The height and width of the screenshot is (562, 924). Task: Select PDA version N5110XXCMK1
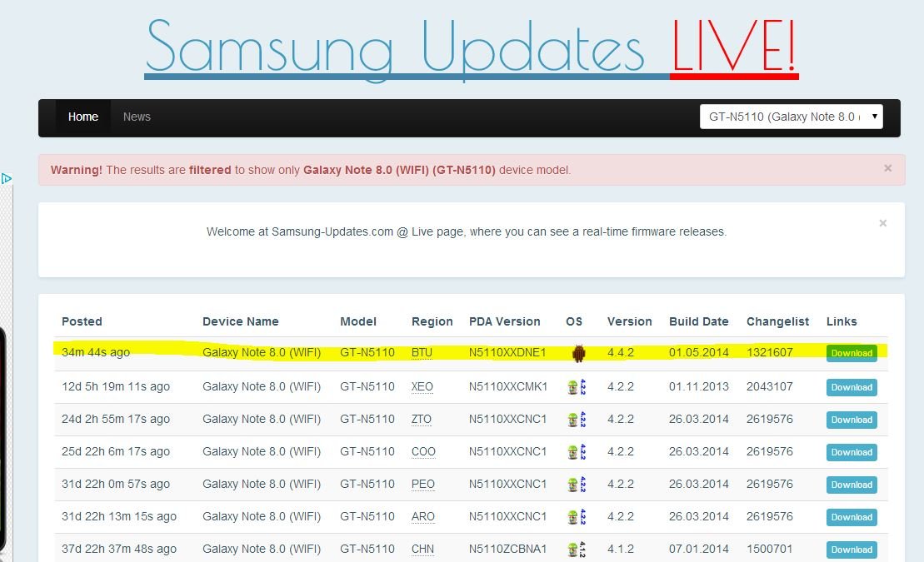[x=508, y=386]
